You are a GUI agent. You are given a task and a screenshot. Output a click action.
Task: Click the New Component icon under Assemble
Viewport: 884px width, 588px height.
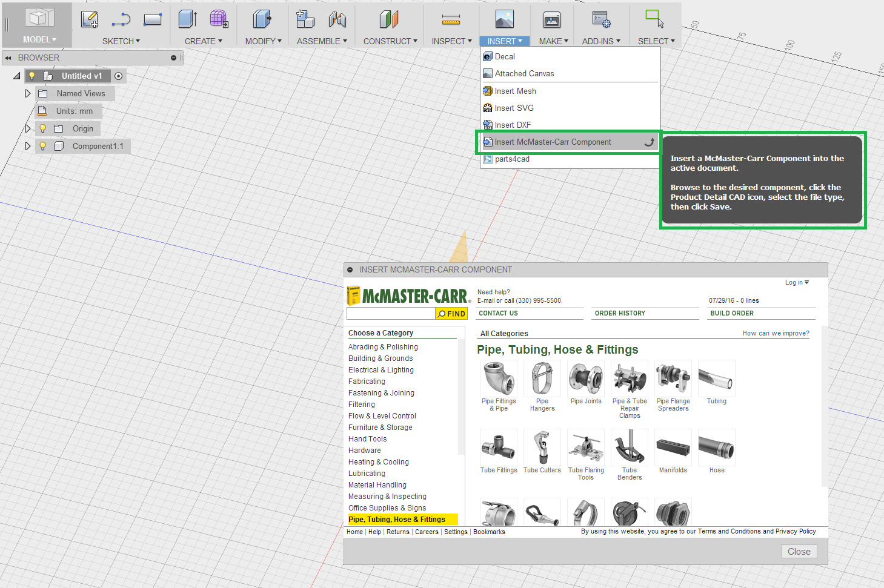(305, 19)
